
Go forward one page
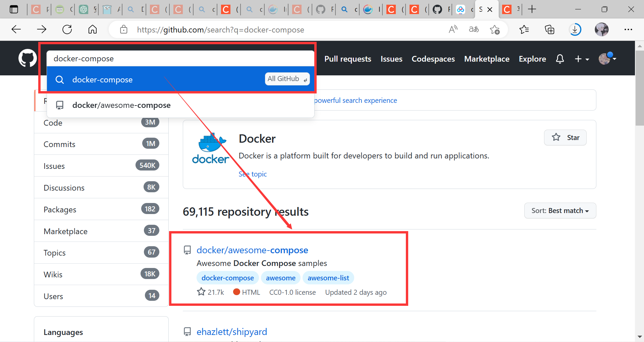[x=42, y=29]
